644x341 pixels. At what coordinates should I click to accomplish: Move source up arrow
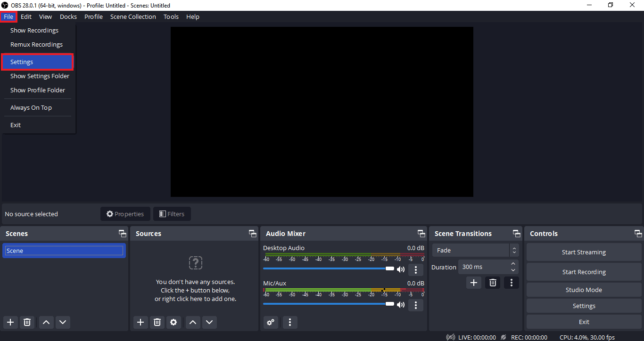pos(192,322)
